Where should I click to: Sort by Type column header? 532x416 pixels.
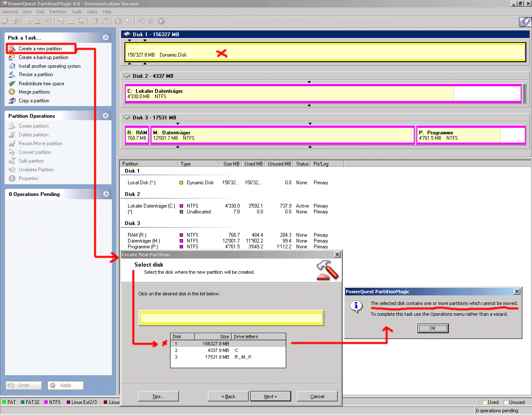(199, 164)
